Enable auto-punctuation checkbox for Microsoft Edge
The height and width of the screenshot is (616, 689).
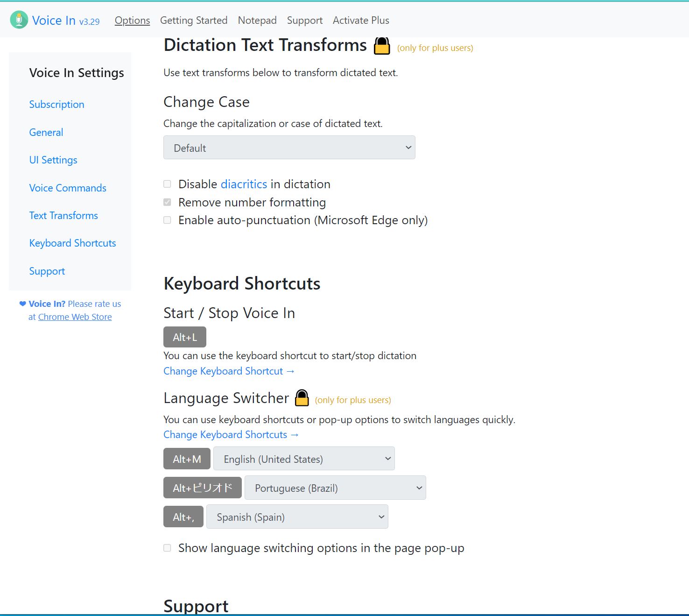click(x=167, y=220)
